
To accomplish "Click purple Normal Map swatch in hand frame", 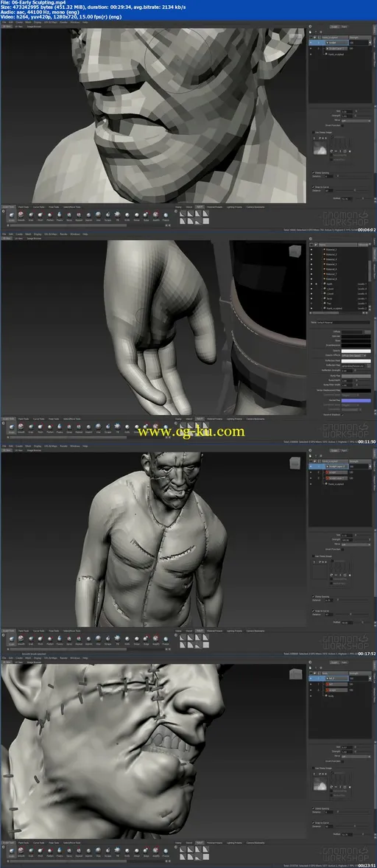I will click(x=356, y=401).
